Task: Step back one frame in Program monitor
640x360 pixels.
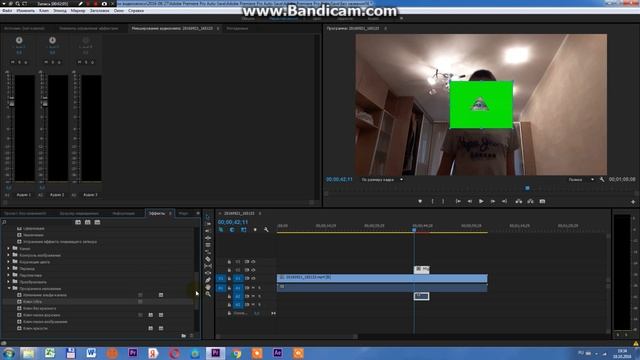Action: point(470,201)
